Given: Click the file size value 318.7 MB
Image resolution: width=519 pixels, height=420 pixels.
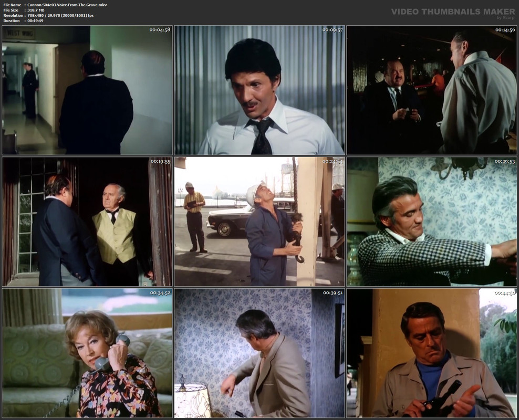Looking at the screenshot, I should (x=36, y=10).
